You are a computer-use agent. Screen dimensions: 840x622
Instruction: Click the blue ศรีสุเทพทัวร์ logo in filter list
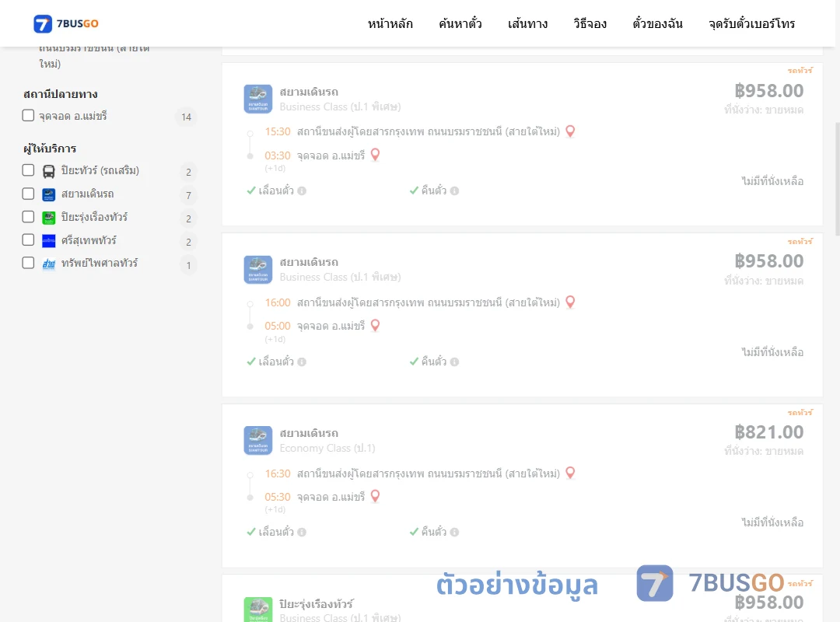tap(49, 240)
